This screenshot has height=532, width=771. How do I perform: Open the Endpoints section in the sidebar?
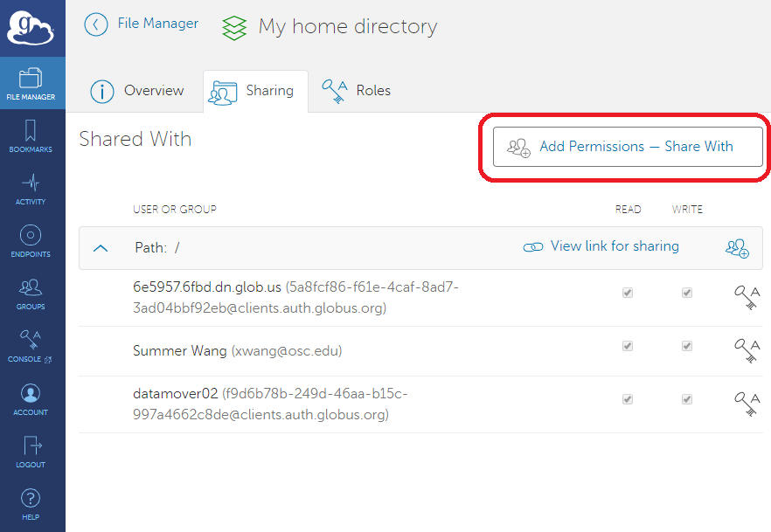click(31, 240)
